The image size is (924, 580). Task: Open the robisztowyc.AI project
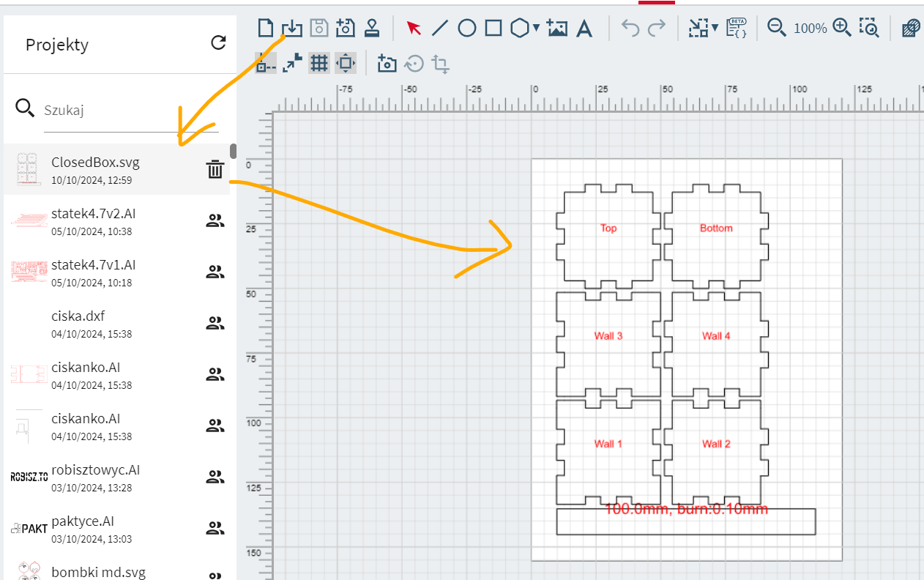(x=117, y=477)
